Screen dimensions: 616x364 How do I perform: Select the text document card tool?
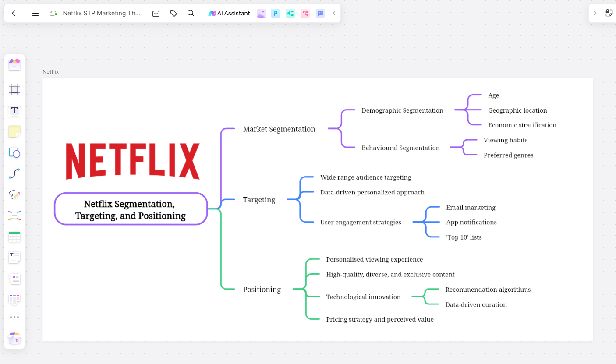click(14, 258)
